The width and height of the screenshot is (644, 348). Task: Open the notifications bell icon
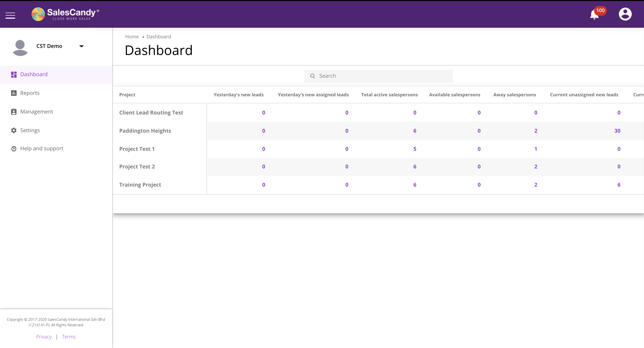(594, 15)
